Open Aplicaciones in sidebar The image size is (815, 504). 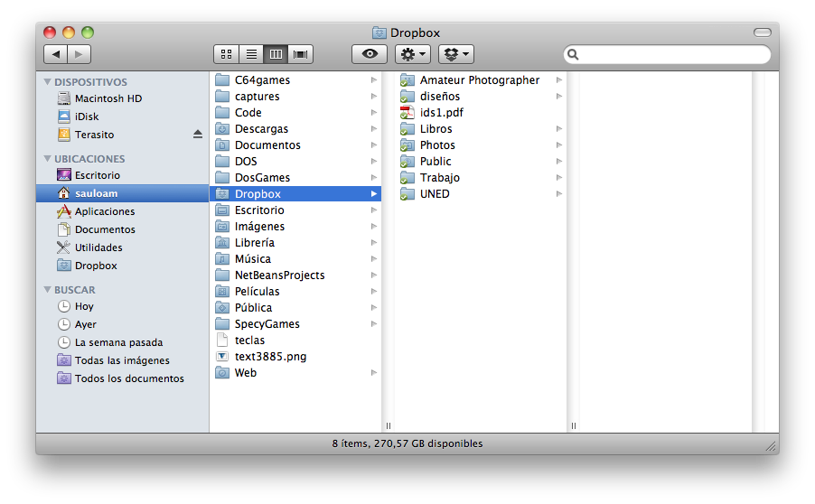(123, 211)
